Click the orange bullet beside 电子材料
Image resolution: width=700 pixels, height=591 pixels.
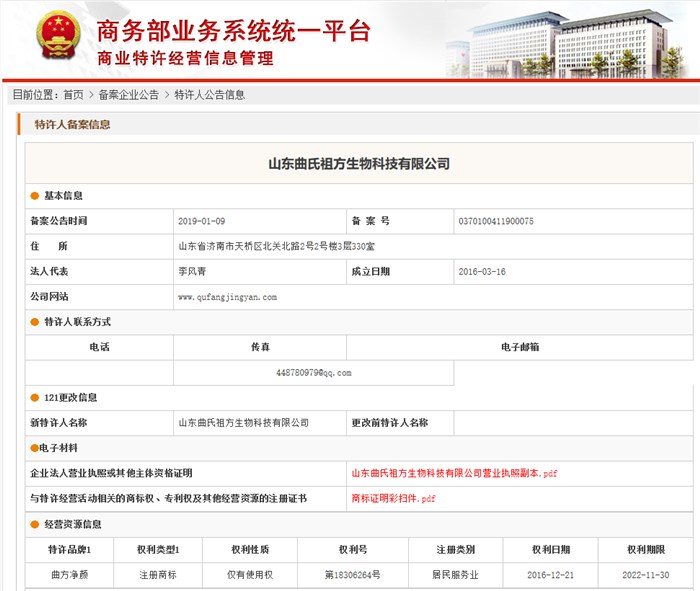point(34,448)
